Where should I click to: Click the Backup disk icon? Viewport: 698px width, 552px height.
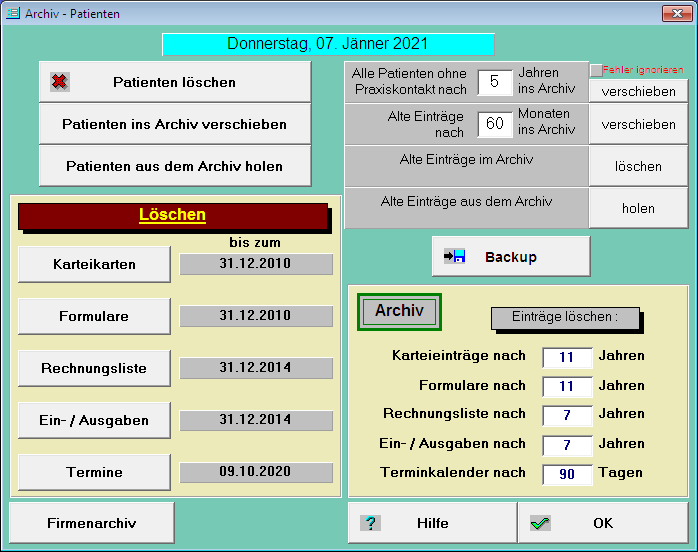click(x=455, y=257)
